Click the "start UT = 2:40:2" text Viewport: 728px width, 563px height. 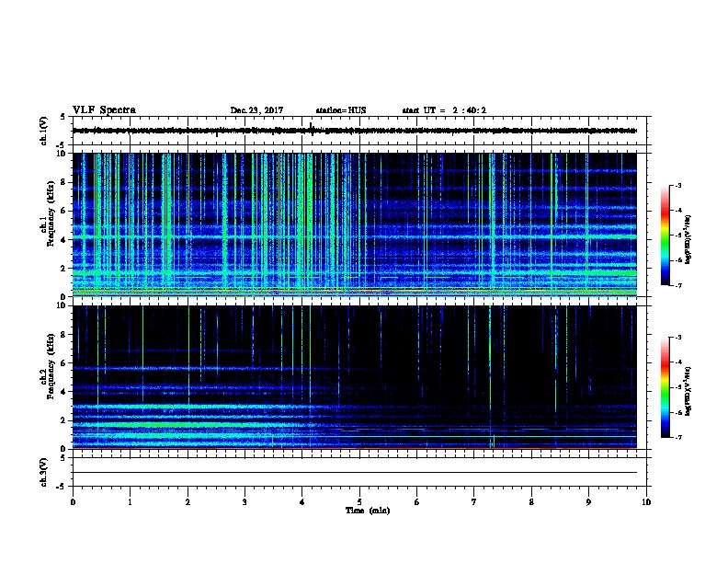coord(444,110)
